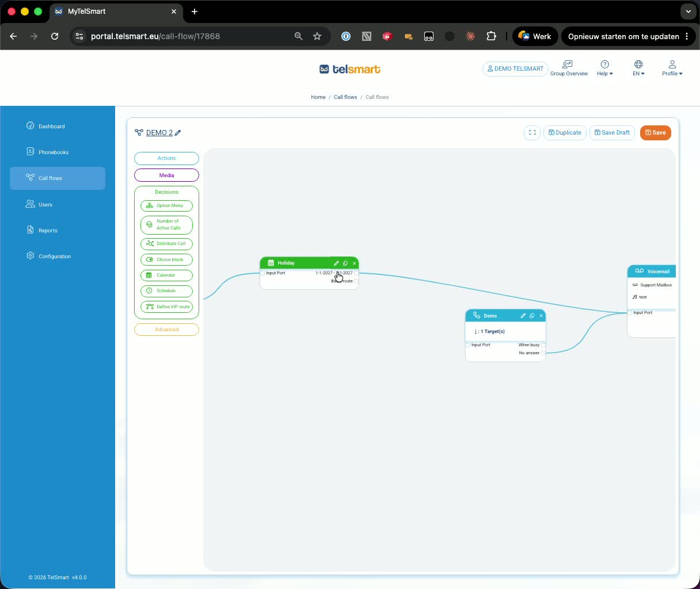Toggle fullscreen canvas view button

[532, 132]
